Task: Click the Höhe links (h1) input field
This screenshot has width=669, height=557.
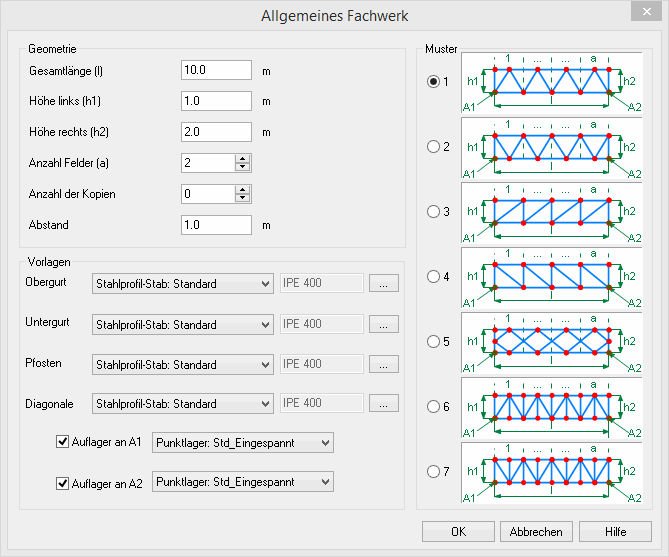Action: click(x=216, y=101)
